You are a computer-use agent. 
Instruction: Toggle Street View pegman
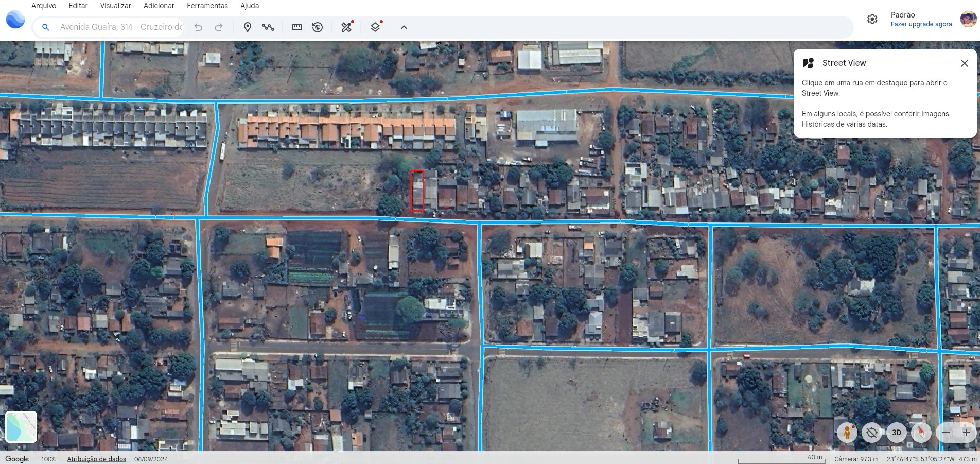[847, 433]
